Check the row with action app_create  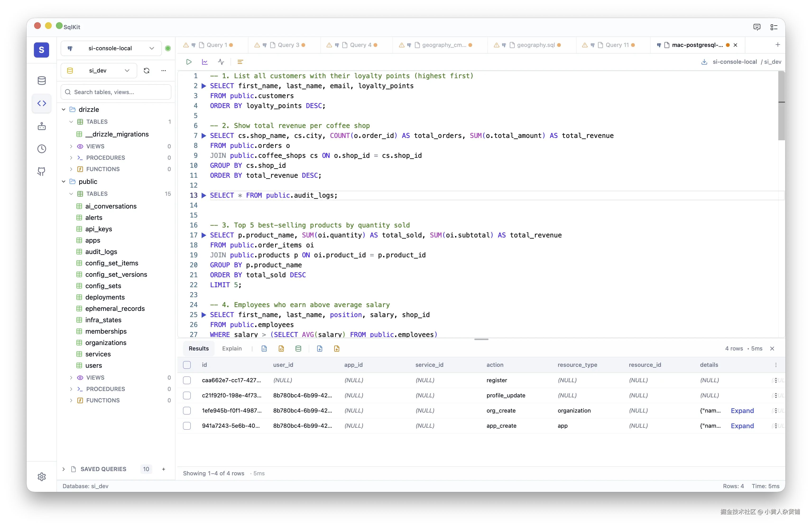coord(187,426)
